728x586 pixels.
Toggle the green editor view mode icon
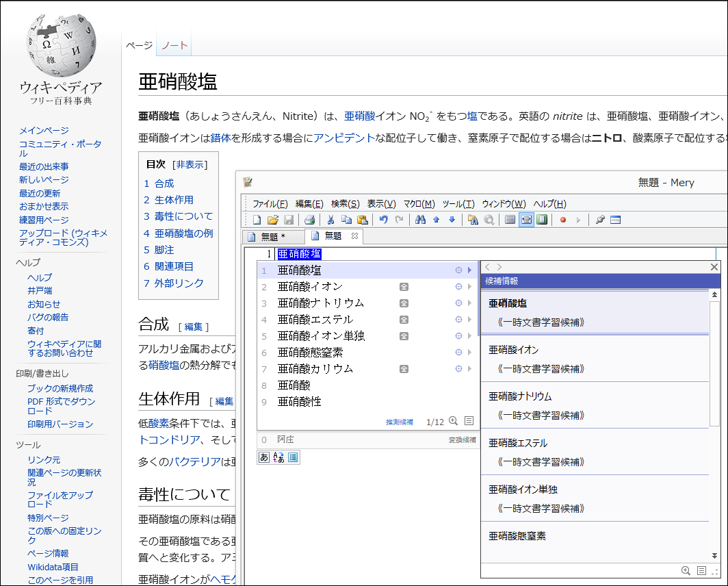pos(543,220)
